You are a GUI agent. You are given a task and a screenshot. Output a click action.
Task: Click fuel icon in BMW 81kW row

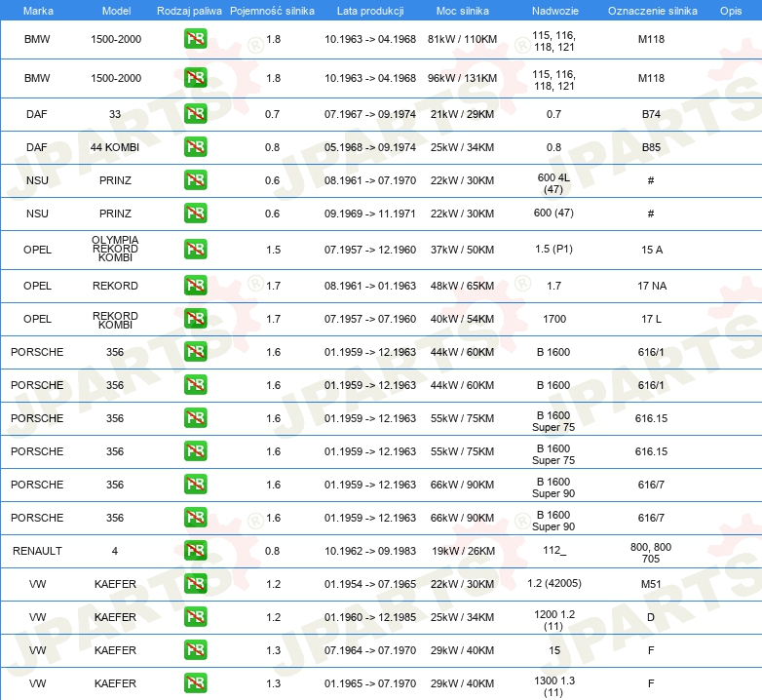[195, 39]
